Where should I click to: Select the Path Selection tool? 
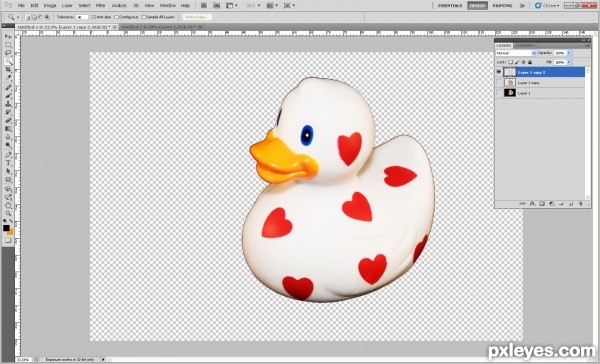[8, 171]
